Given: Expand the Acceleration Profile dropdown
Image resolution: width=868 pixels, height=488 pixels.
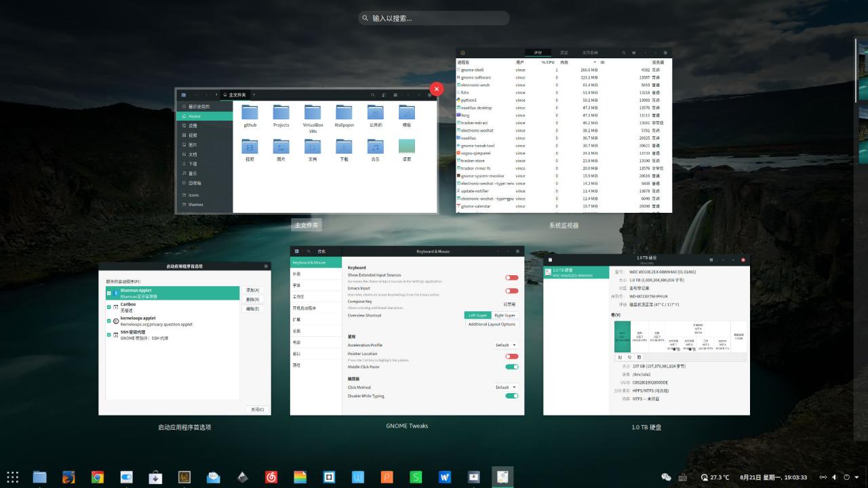Looking at the screenshot, I should coord(505,345).
